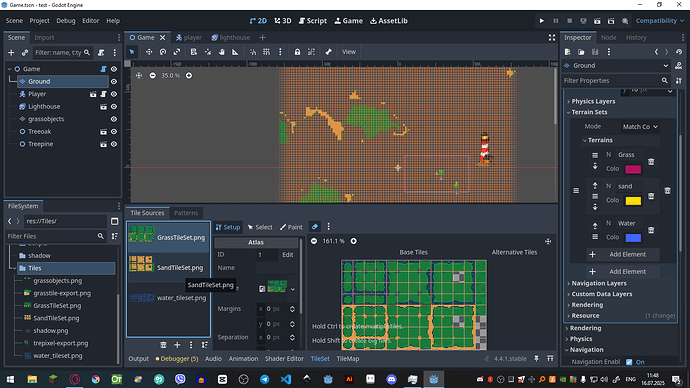The image size is (690, 388).
Task: Activate the Rotate Mode tool
Action: click(x=163, y=52)
